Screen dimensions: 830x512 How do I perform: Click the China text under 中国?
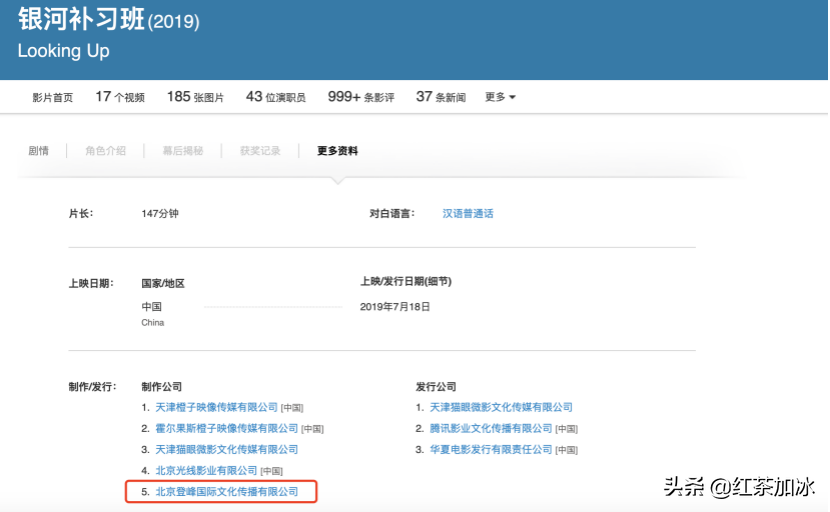pos(152,322)
